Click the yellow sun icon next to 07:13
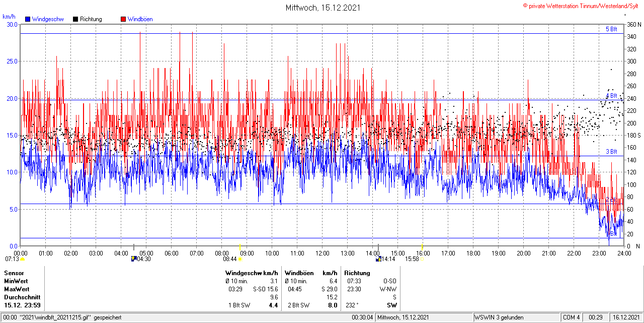644x323 pixels. (22, 259)
